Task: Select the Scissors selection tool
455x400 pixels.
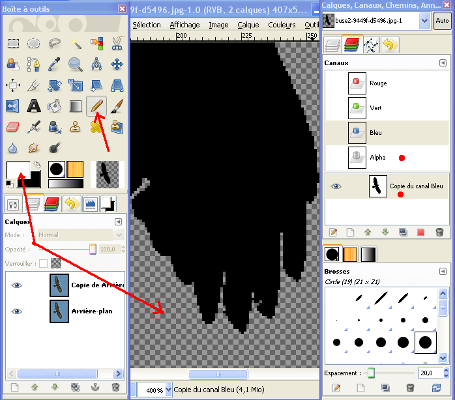Action: 117,43
